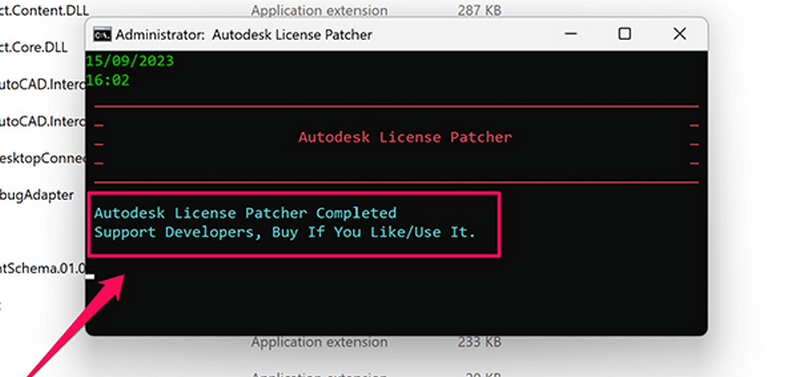
Task: Close the Autodesk License Patcher window
Action: pyautogui.click(x=679, y=34)
